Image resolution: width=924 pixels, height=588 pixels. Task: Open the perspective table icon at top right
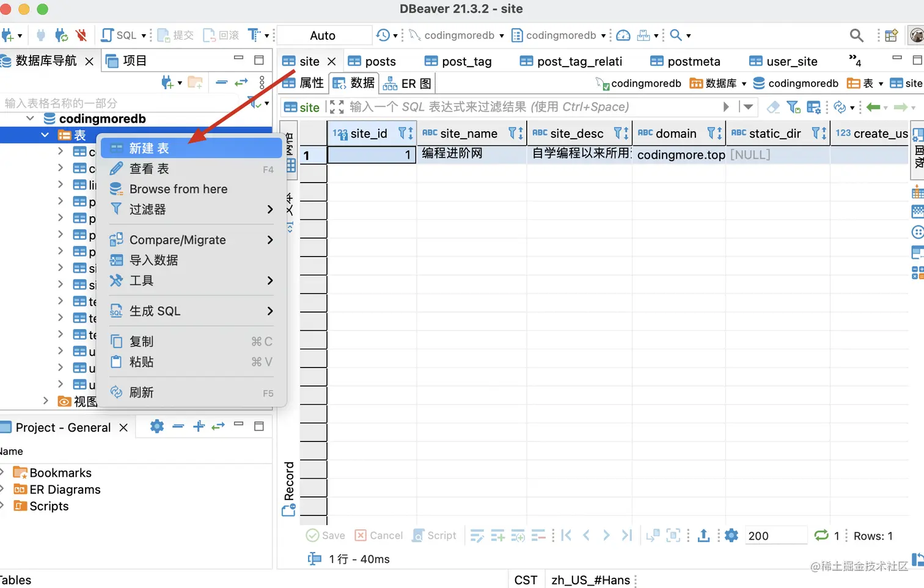point(892,35)
